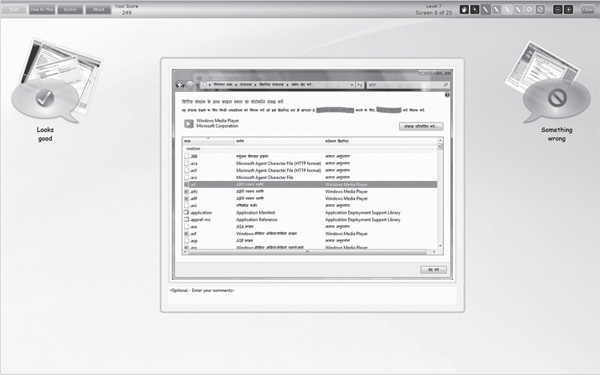Click the optional comments text field

tap(312, 295)
